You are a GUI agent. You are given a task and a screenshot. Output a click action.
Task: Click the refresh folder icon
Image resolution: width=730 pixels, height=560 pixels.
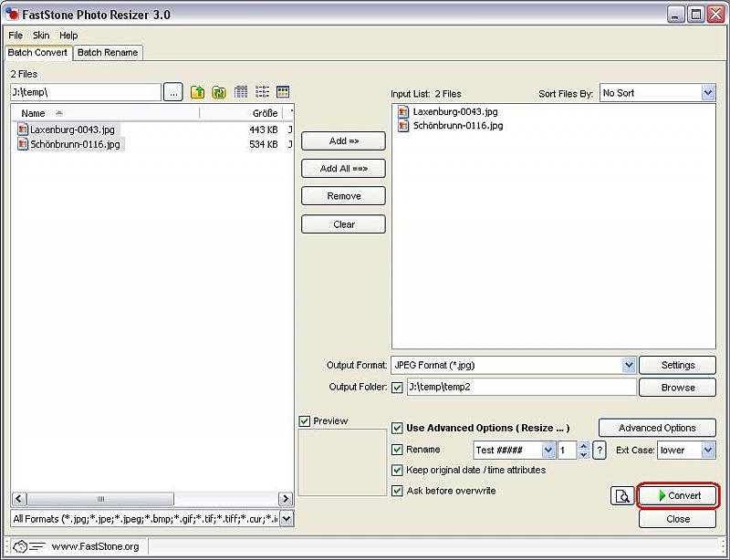219,92
